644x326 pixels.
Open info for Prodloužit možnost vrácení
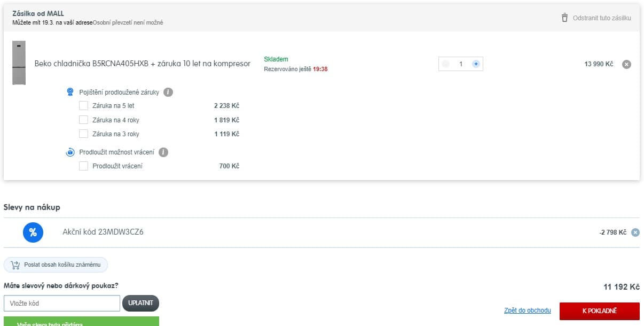click(163, 152)
